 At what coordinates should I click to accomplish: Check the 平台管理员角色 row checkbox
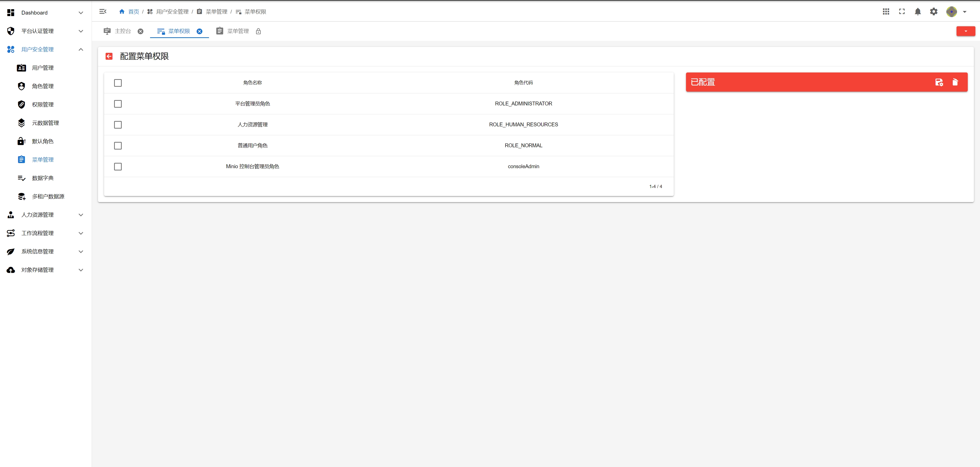[x=118, y=104]
